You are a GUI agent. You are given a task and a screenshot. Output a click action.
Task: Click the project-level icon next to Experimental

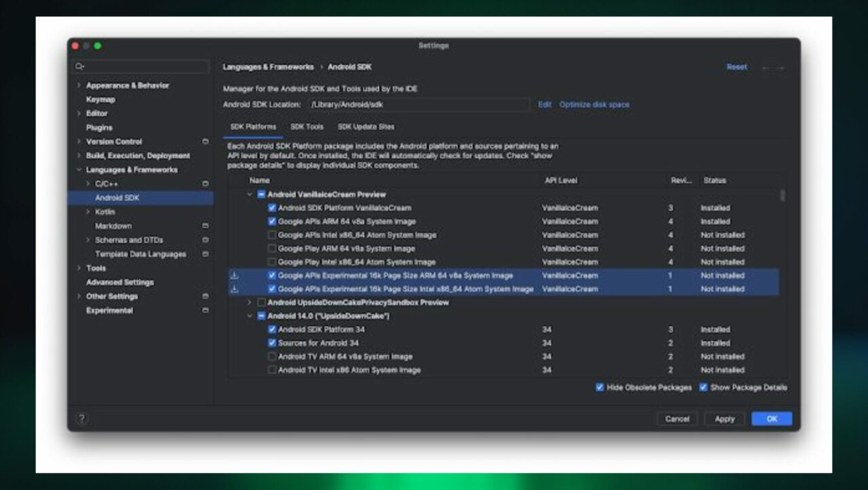click(205, 310)
